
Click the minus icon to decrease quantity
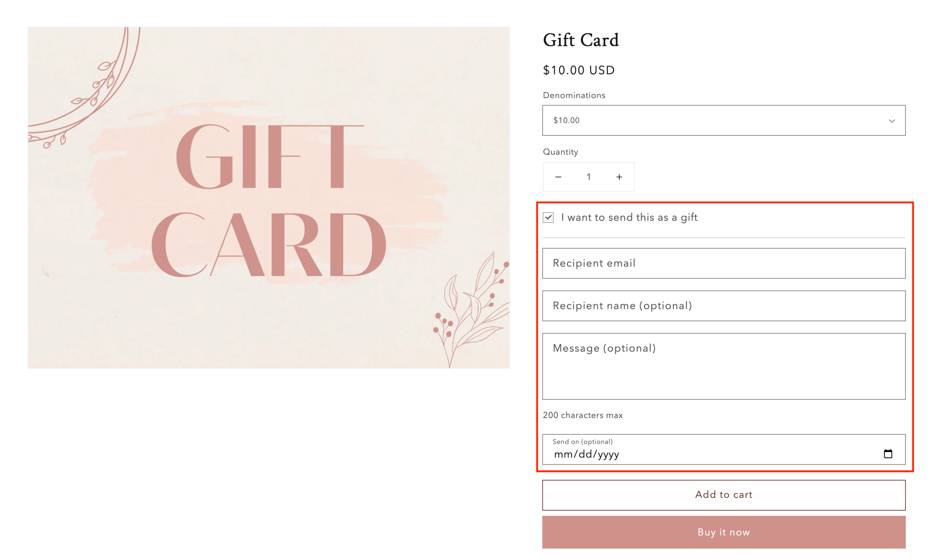[558, 177]
